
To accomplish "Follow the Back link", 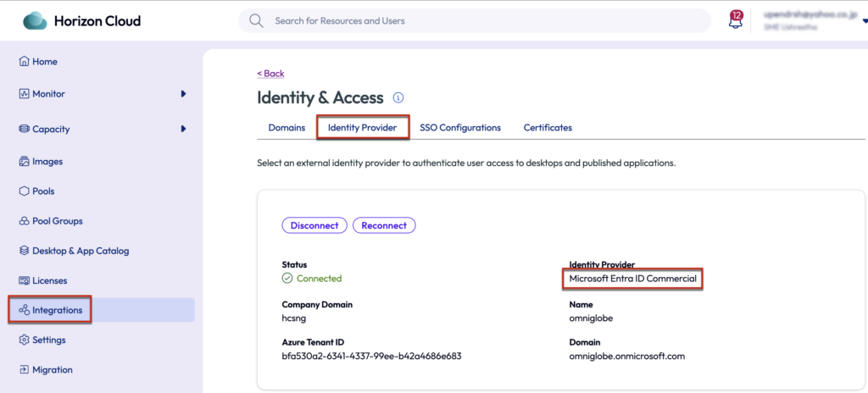I will click(270, 74).
